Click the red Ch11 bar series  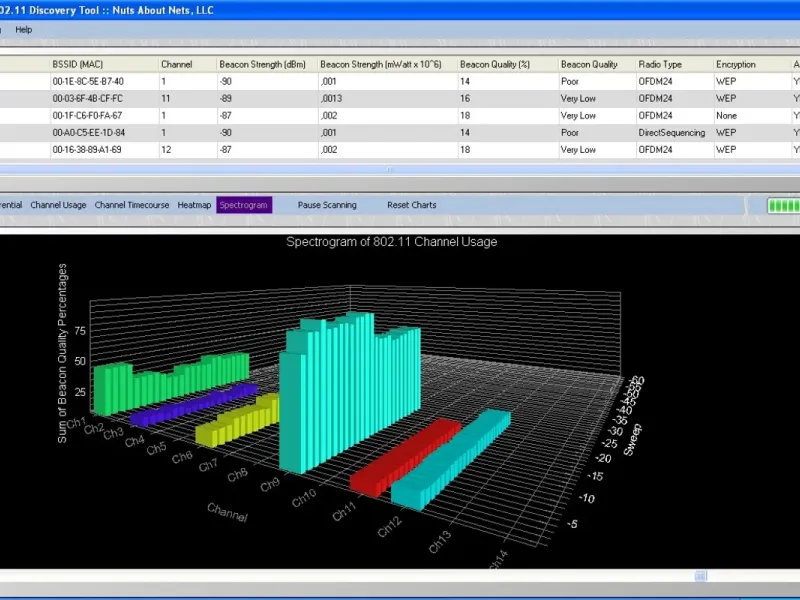406,457
